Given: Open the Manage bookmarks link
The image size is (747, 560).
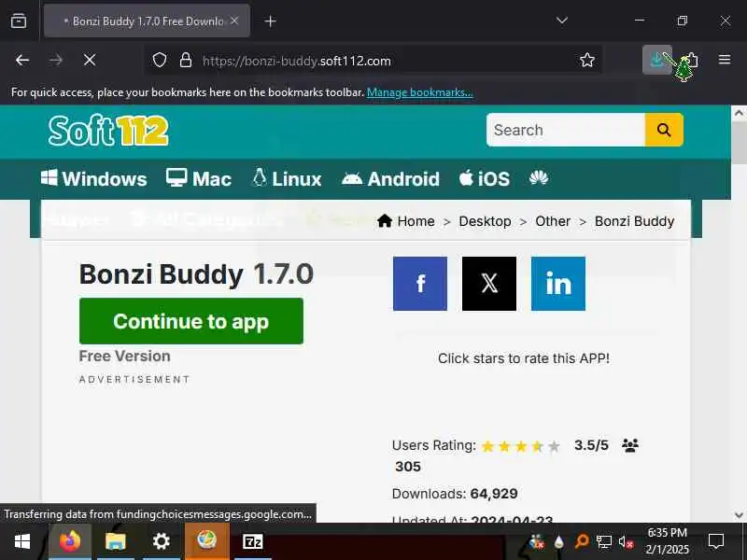Looking at the screenshot, I should (419, 92).
